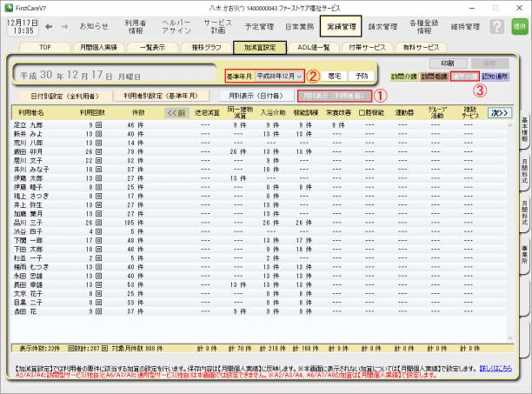
Task: Switch to the 月間個人実績 tab
Action: tap(96, 48)
